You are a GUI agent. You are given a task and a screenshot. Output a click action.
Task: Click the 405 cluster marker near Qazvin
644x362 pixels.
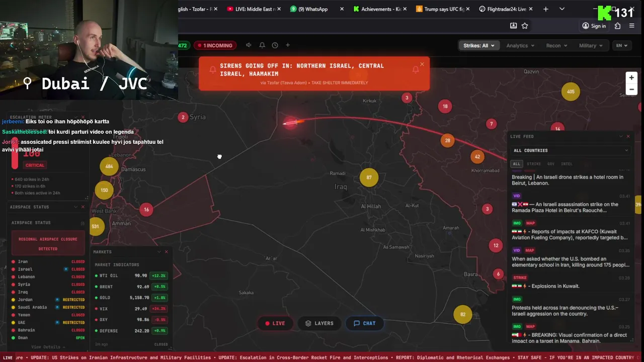(571, 92)
